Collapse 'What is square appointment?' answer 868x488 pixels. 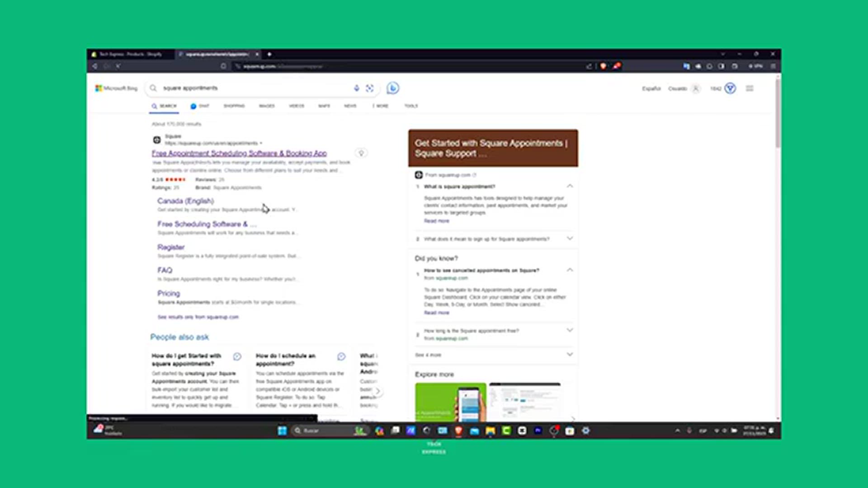click(570, 186)
